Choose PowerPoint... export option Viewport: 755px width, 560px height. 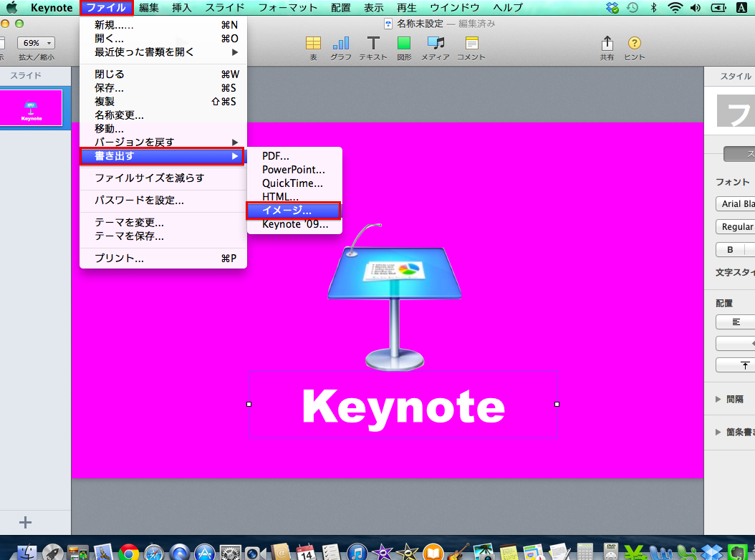[x=294, y=170]
